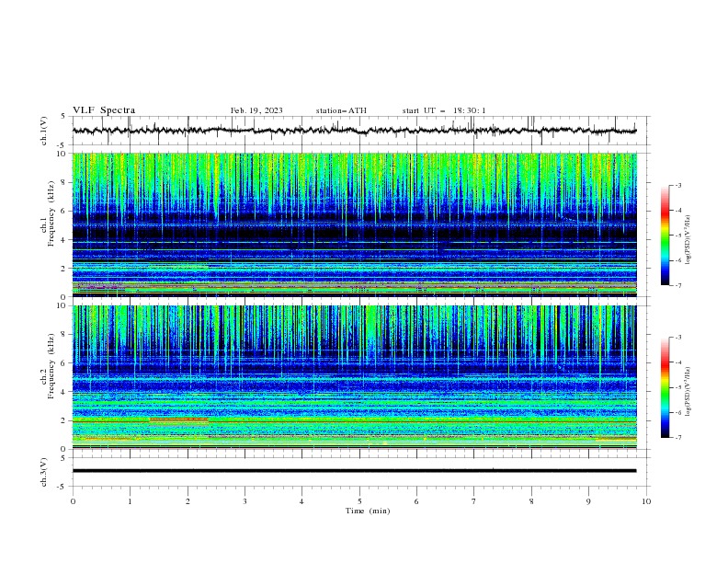Click time axis tick label "9"
Viewport: 728px width, 563px height.
pyautogui.click(x=588, y=501)
